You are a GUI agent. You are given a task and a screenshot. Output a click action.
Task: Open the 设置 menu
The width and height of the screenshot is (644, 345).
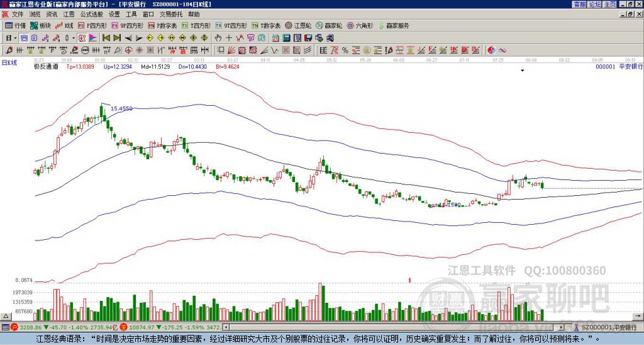[x=114, y=14]
